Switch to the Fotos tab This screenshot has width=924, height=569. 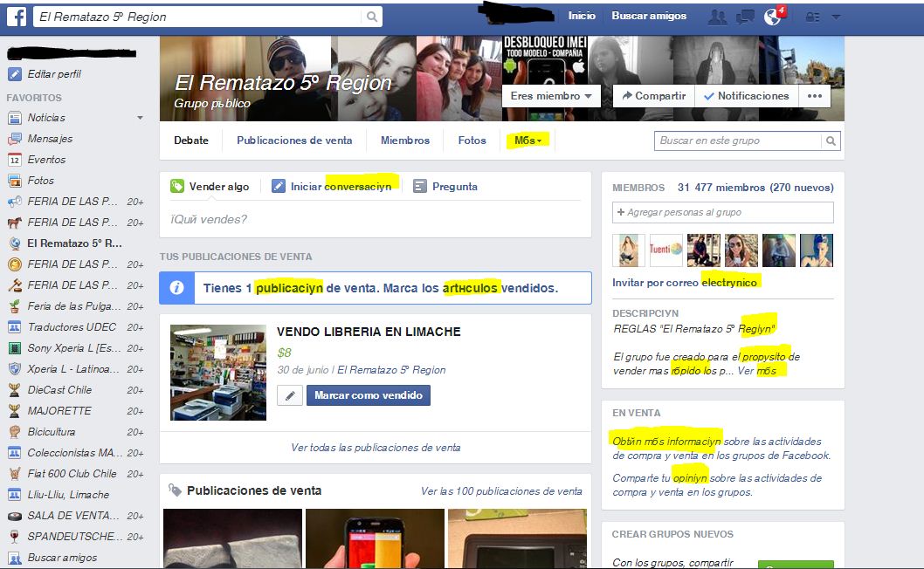472,141
